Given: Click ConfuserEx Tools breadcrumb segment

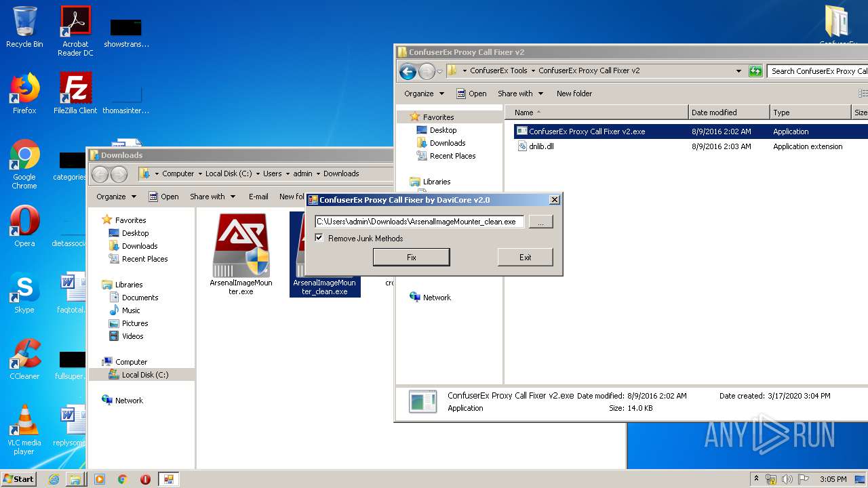Looking at the screenshot, I should (x=498, y=70).
